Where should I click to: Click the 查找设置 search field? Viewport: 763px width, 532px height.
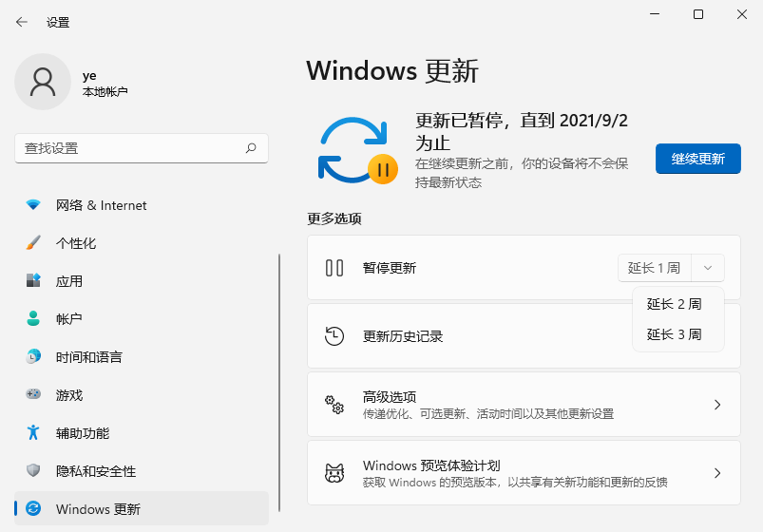pos(128,148)
